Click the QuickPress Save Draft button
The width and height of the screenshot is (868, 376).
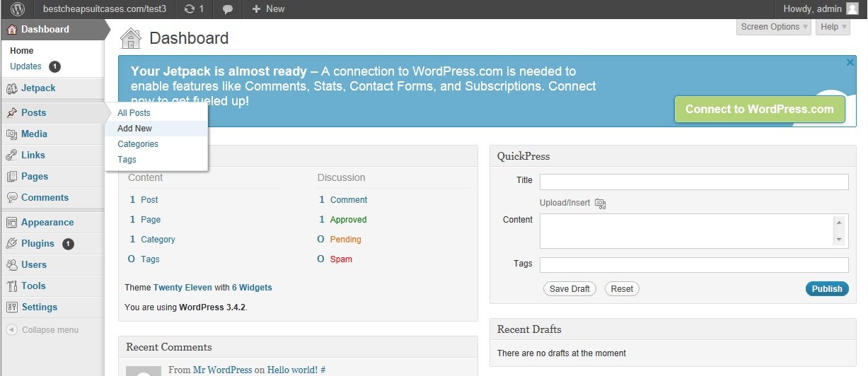[x=569, y=288]
